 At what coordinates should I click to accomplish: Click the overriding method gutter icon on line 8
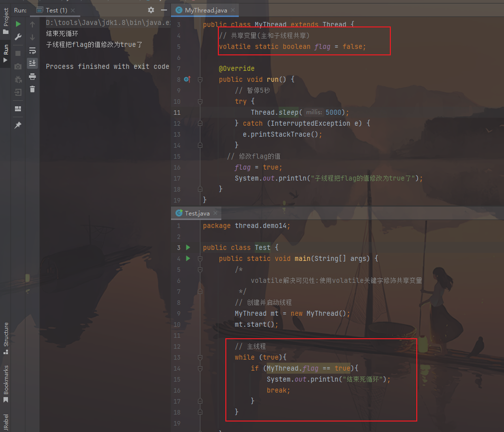(x=187, y=79)
